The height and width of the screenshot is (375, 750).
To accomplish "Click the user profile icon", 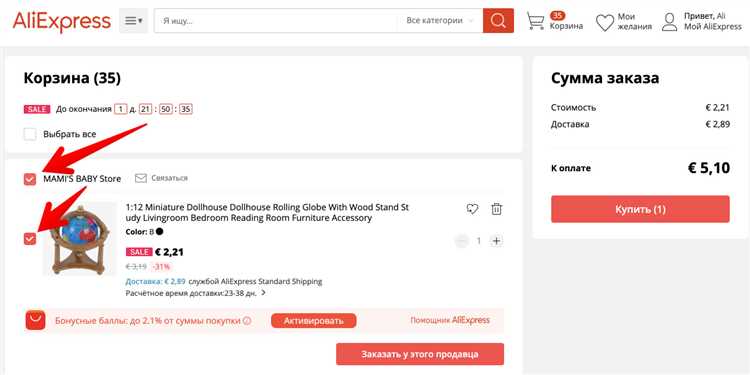I will tap(670, 22).
